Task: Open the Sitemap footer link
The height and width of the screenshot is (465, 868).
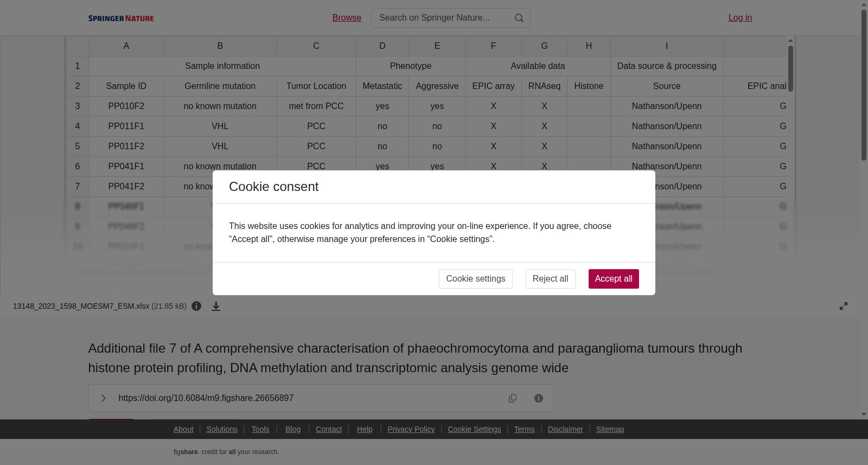Action: pyautogui.click(x=610, y=429)
